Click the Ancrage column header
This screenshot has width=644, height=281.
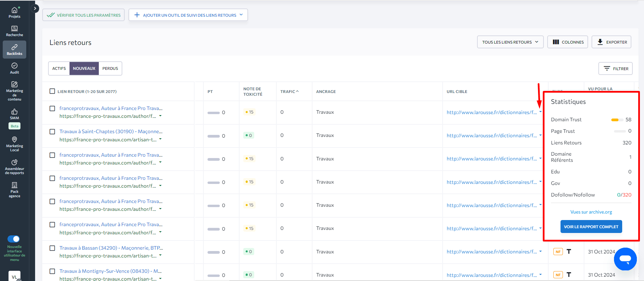[x=326, y=92]
